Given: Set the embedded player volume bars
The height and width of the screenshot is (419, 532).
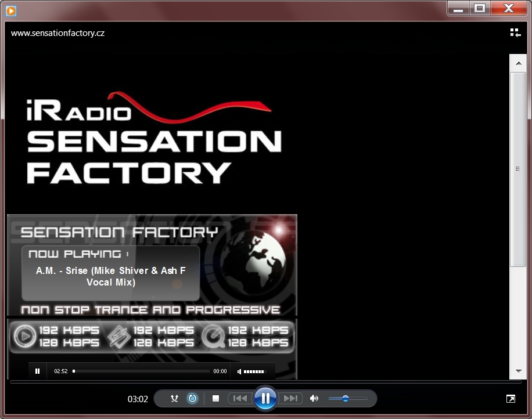Looking at the screenshot, I should coord(254,371).
